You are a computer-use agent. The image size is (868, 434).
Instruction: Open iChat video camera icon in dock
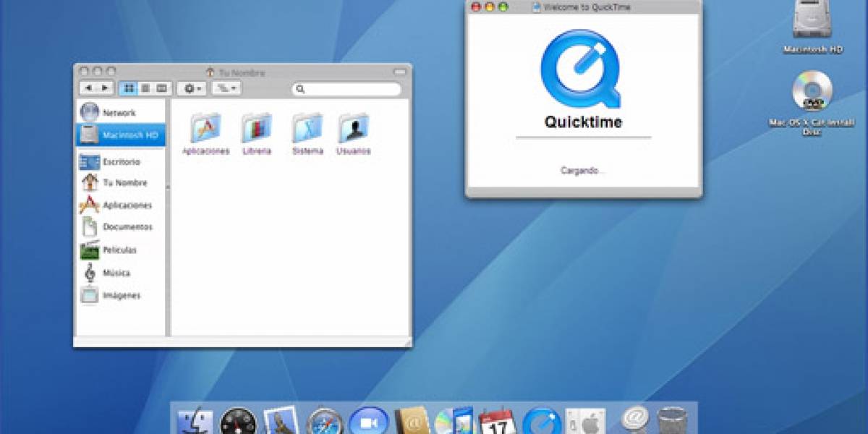pos(368,422)
